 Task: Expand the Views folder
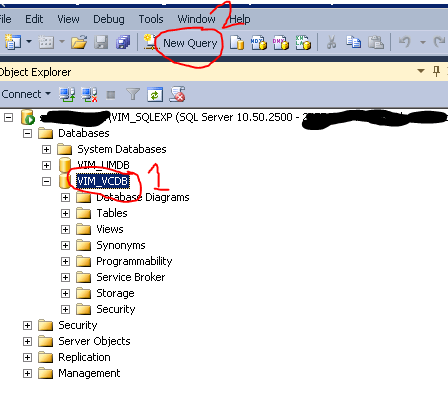(x=65, y=229)
